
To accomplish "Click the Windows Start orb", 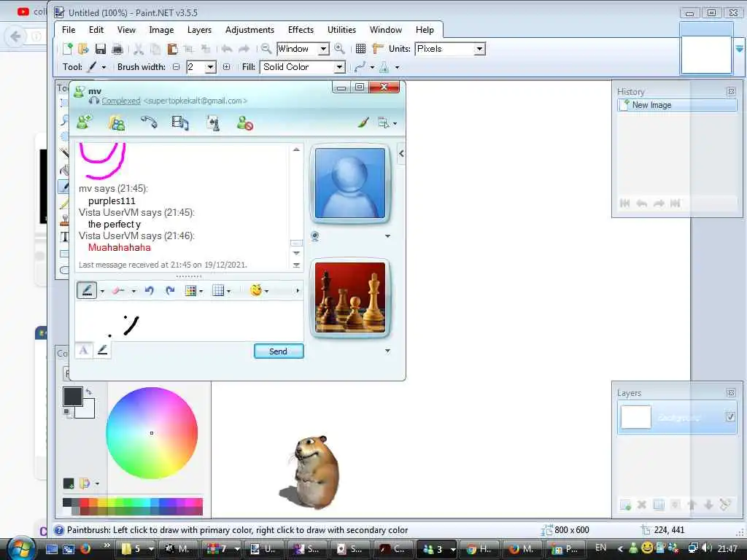I will pyautogui.click(x=20, y=548).
